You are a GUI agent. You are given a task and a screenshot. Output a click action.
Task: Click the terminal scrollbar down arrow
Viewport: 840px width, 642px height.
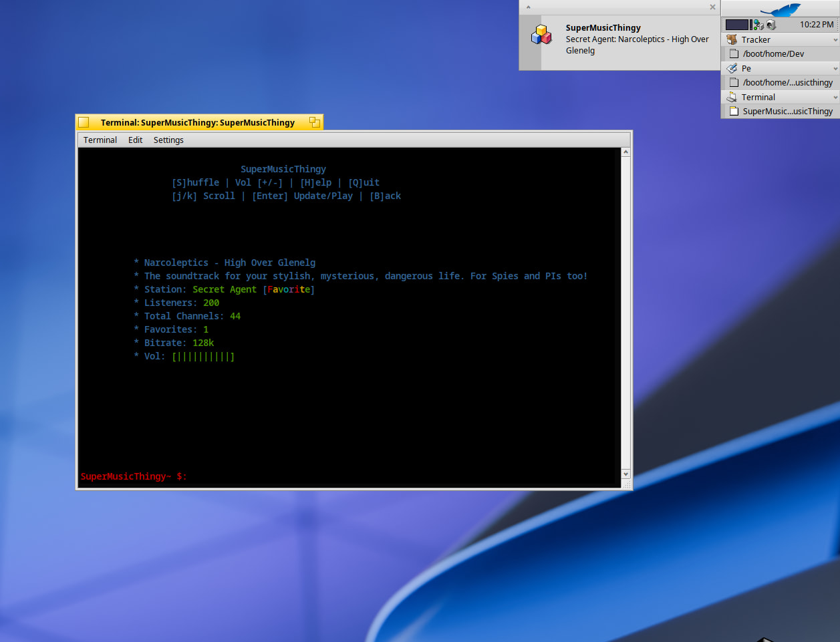[x=625, y=474]
